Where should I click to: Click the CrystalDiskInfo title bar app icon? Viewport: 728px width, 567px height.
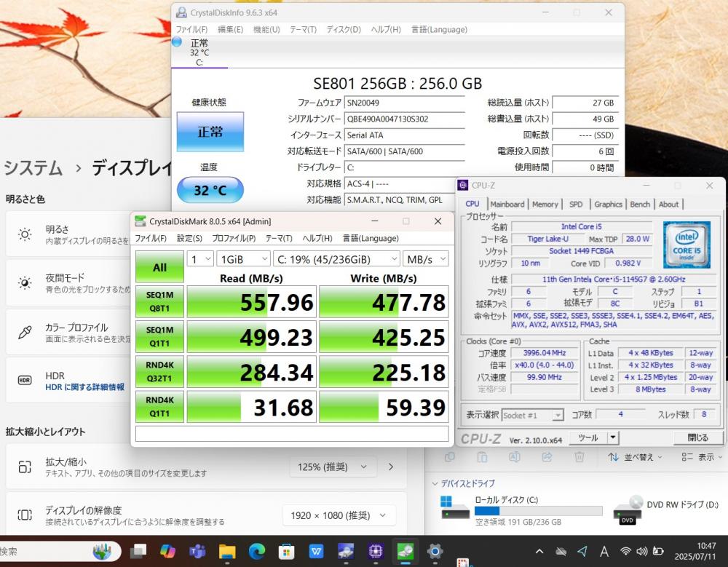pyautogui.click(x=181, y=12)
